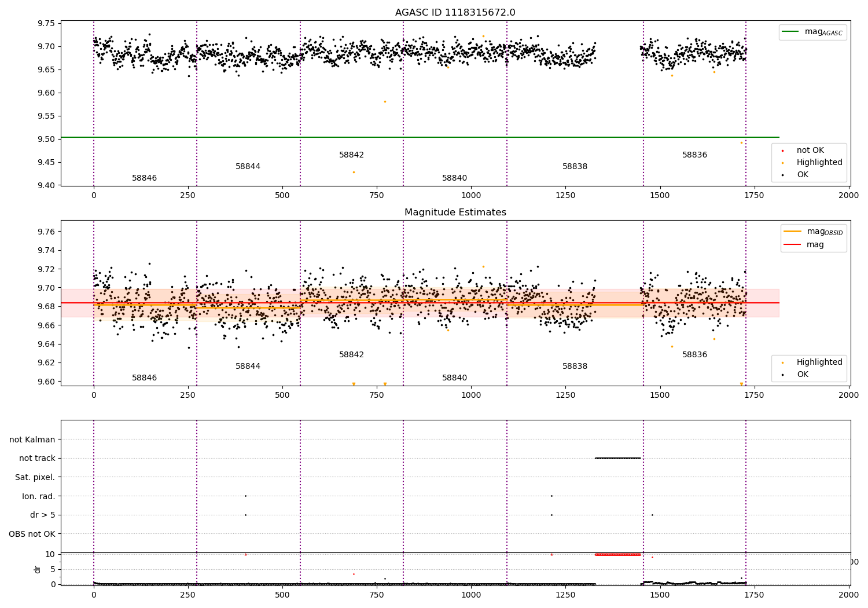This screenshot has width=868, height=608.
Task: Click obsid label 58840 in the AGASC plot
Action: 455,178
